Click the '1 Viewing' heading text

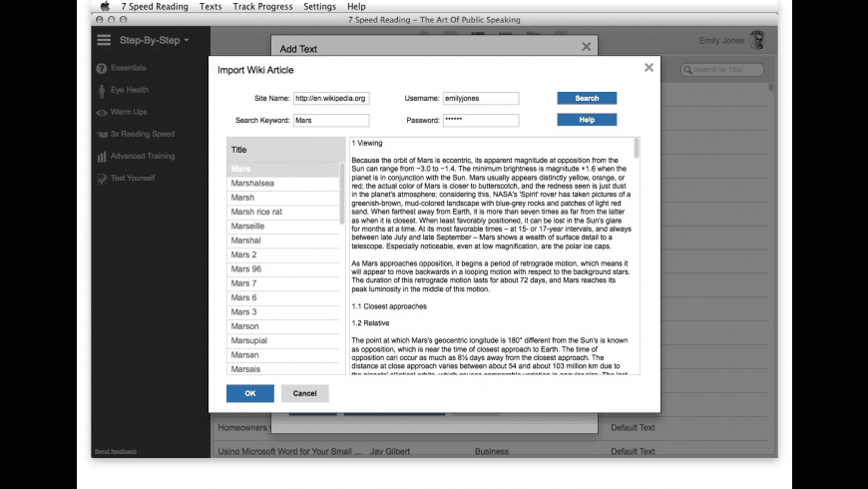pos(367,144)
